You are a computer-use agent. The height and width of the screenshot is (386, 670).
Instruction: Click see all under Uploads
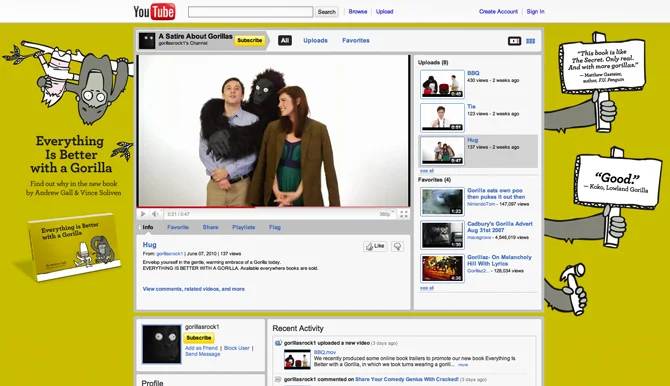coord(426,171)
